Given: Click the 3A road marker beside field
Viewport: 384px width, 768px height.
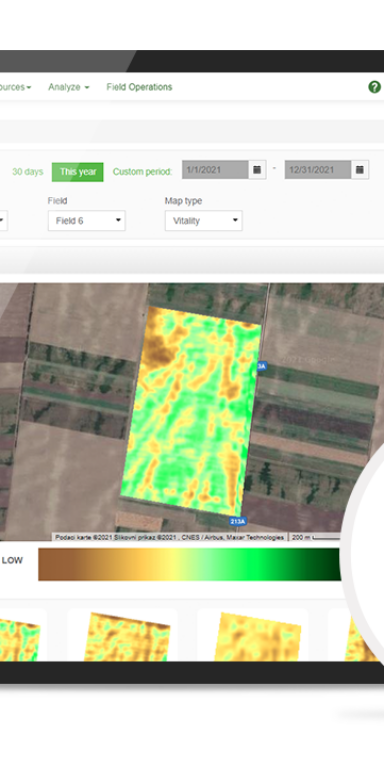Looking at the screenshot, I should click(262, 366).
